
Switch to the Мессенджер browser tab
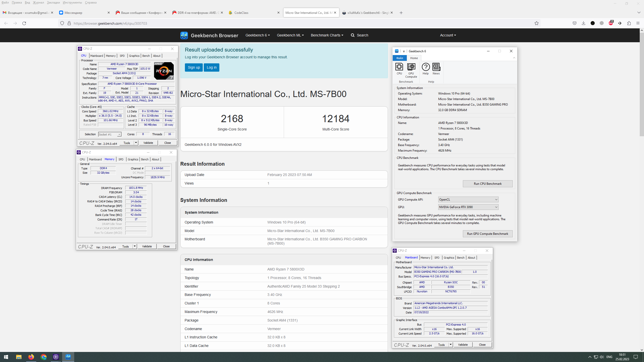(85, 13)
